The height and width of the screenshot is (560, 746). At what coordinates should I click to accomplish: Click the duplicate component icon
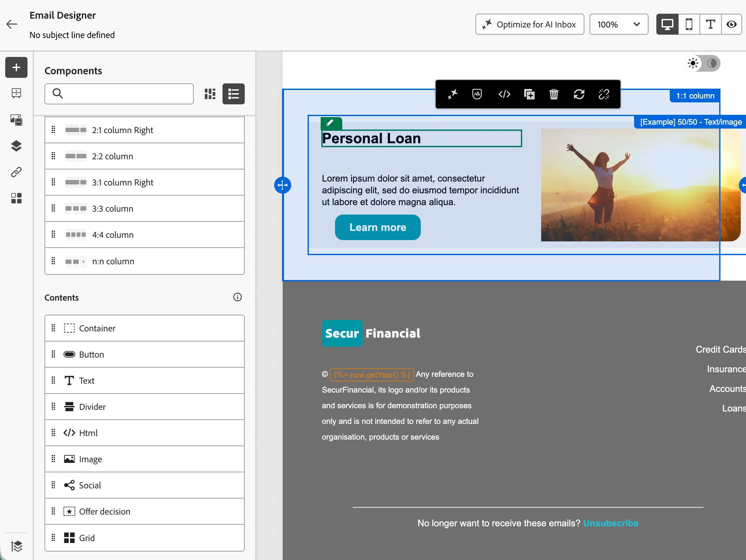(529, 95)
